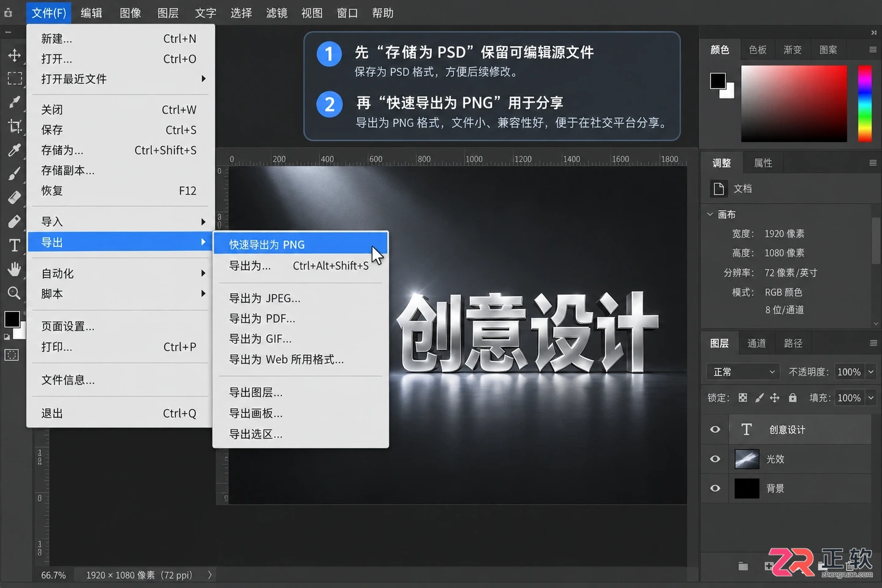Hide the 创意设计 text layer
The width and height of the screenshot is (882, 588).
pyautogui.click(x=715, y=429)
